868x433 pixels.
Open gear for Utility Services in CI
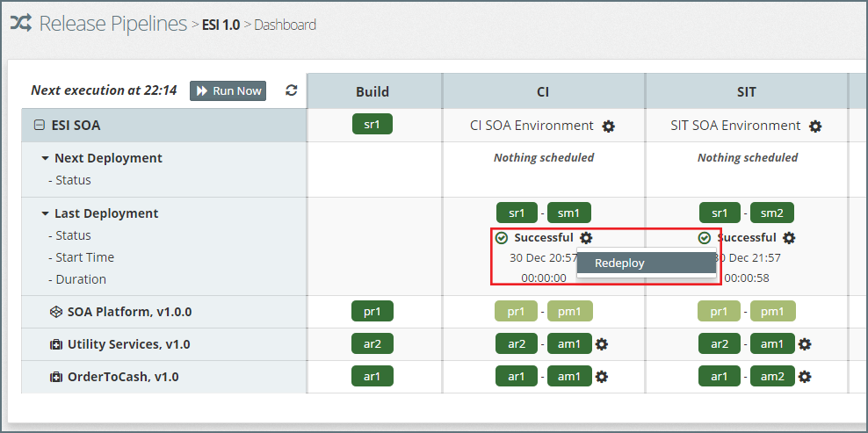pos(601,344)
